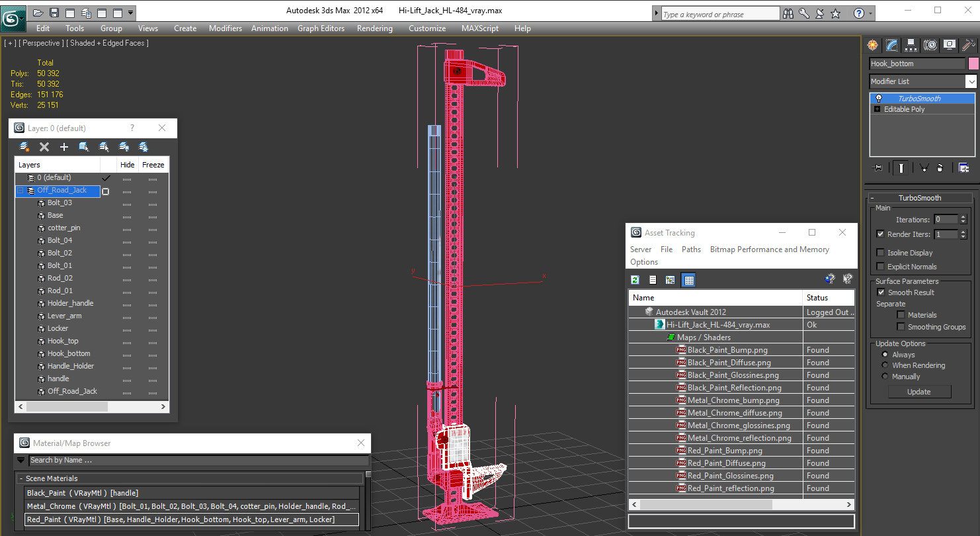Open the Customize menu
The image size is (980, 536).
427,28
